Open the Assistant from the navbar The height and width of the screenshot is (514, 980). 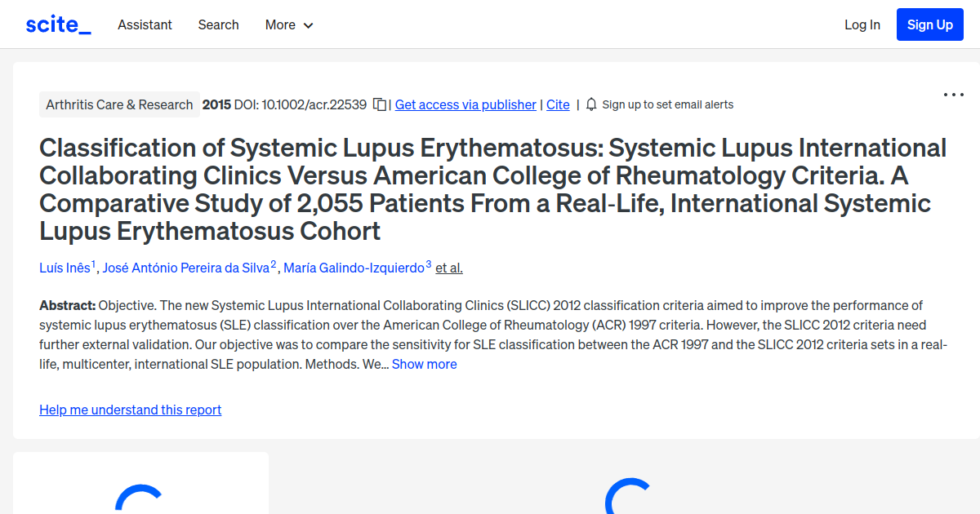[145, 24]
